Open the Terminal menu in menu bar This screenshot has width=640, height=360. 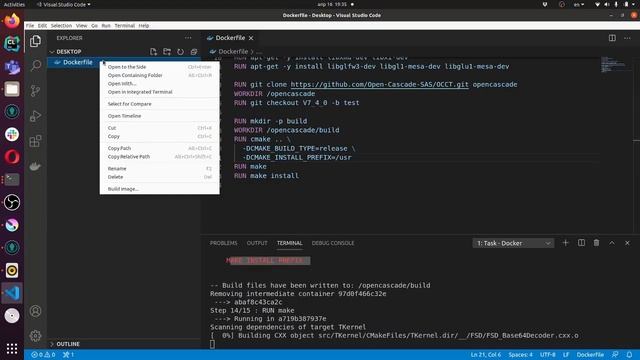point(124,26)
